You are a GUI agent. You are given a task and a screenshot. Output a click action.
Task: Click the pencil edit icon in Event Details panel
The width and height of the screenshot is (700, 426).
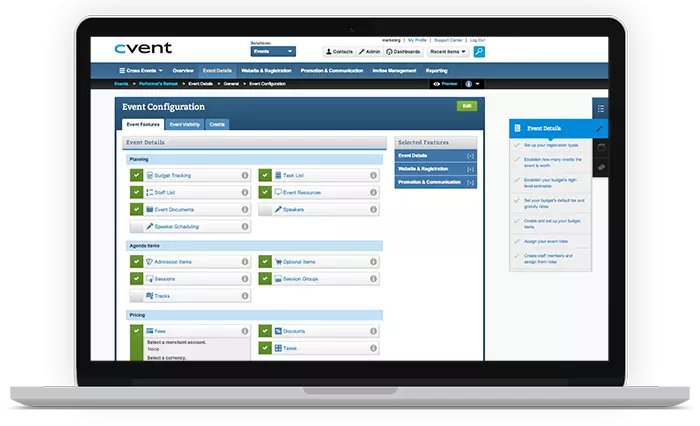(x=599, y=129)
